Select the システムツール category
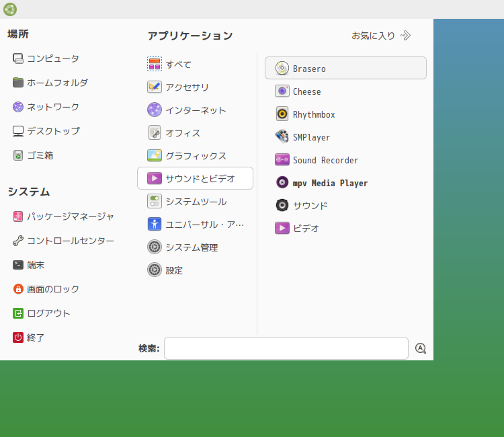This screenshot has width=504, height=437. [x=195, y=201]
